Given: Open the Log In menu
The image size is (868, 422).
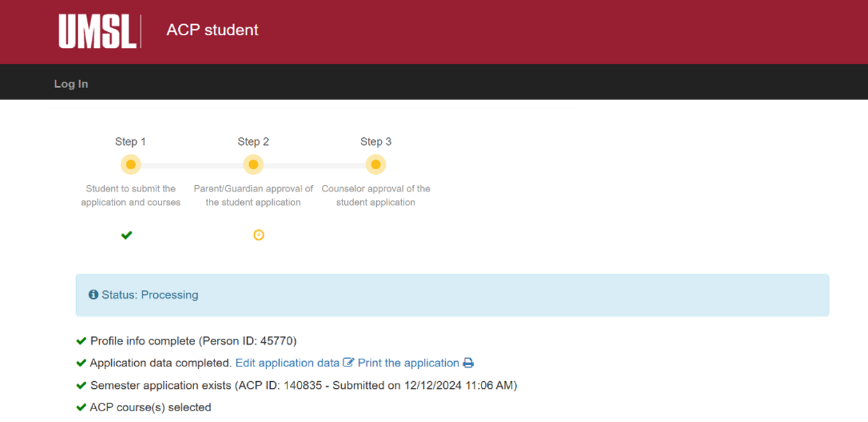Looking at the screenshot, I should click(x=71, y=83).
